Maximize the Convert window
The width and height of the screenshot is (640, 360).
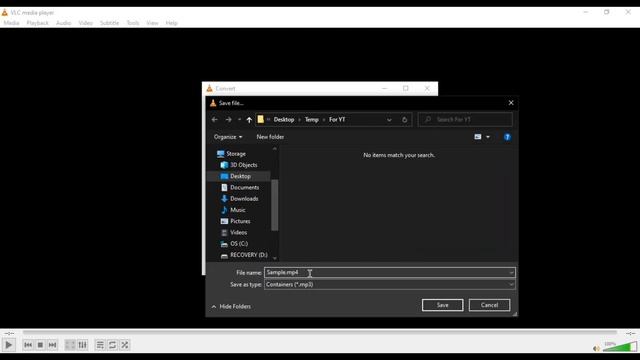click(405, 88)
